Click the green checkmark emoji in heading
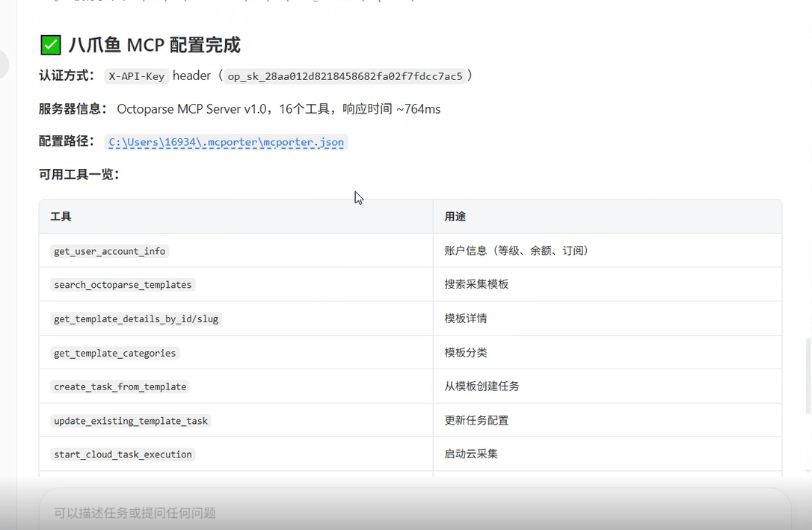The width and height of the screenshot is (812, 530). click(51, 45)
